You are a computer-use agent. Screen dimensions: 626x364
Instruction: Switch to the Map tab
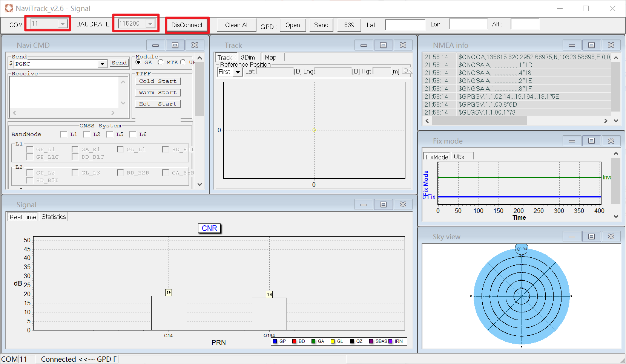(x=270, y=57)
